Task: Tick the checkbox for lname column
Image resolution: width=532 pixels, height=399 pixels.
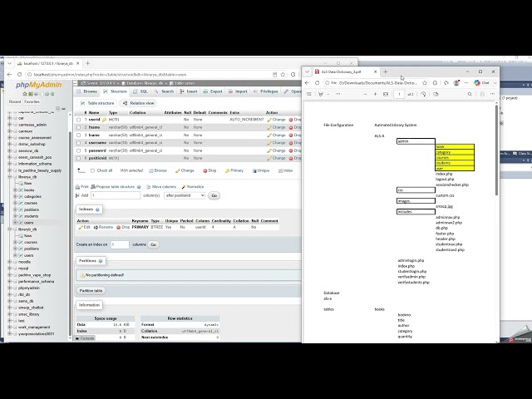Action: pos(79,135)
